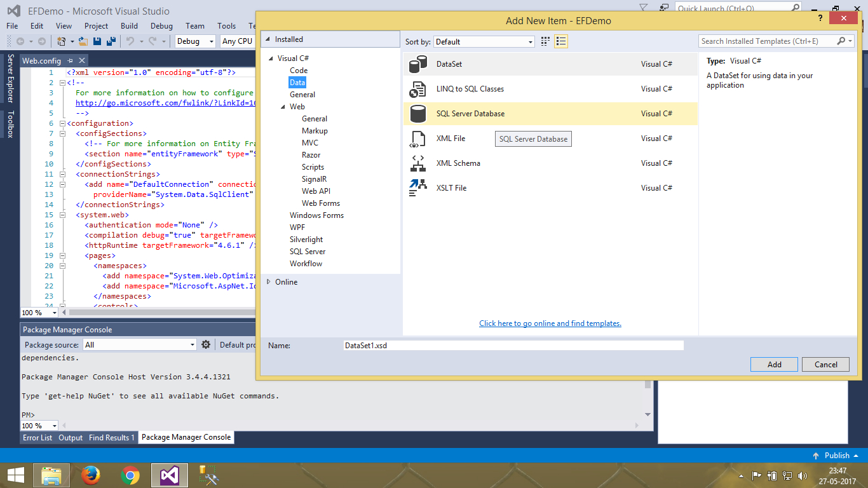Click the Undo toolbar icon
The width and height of the screenshot is (868, 488).
tap(130, 41)
